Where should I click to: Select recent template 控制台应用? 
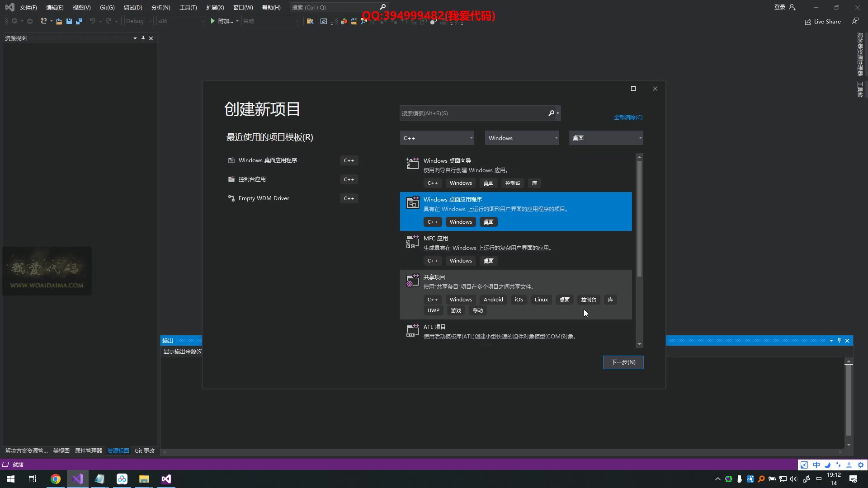[x=252, y=179]
